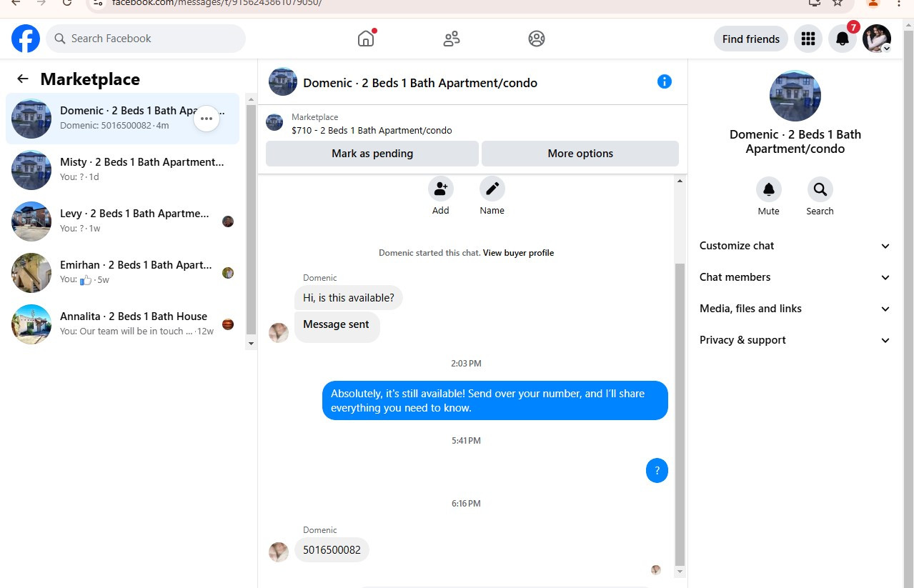Click the conversation list scrollbar
914x588 pixels.
251,219
